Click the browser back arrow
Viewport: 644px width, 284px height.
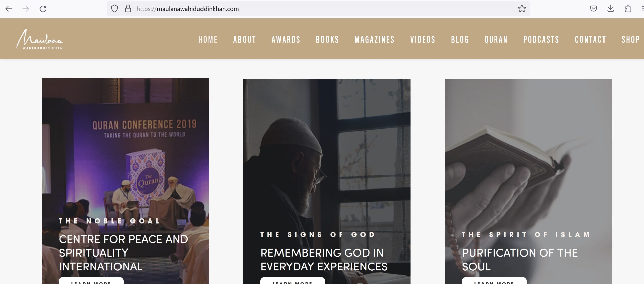[x=9, y=9]
